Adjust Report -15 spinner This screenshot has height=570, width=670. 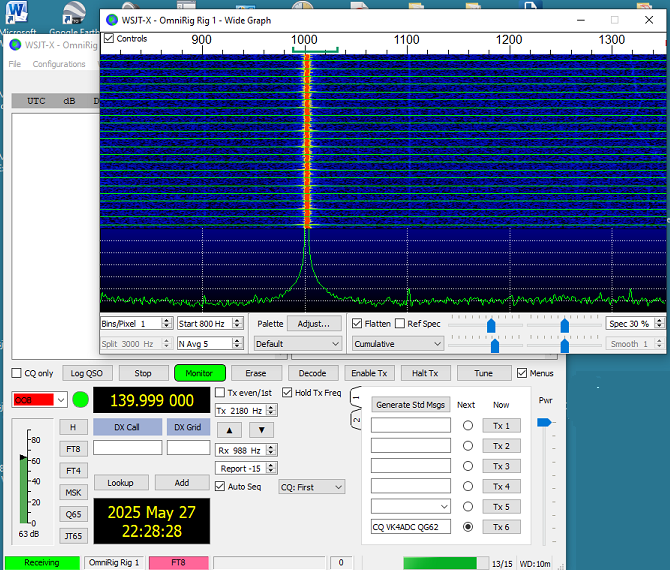271,468
